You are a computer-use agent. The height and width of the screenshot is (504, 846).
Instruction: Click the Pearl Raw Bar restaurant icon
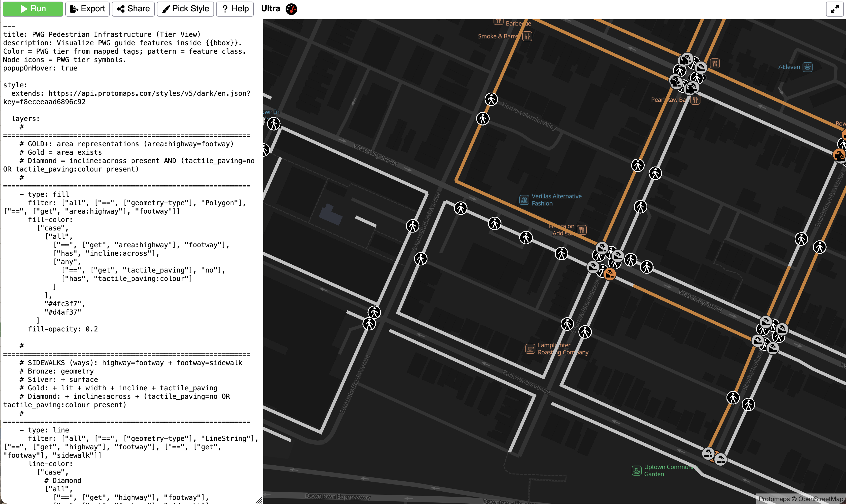(695, 100)
